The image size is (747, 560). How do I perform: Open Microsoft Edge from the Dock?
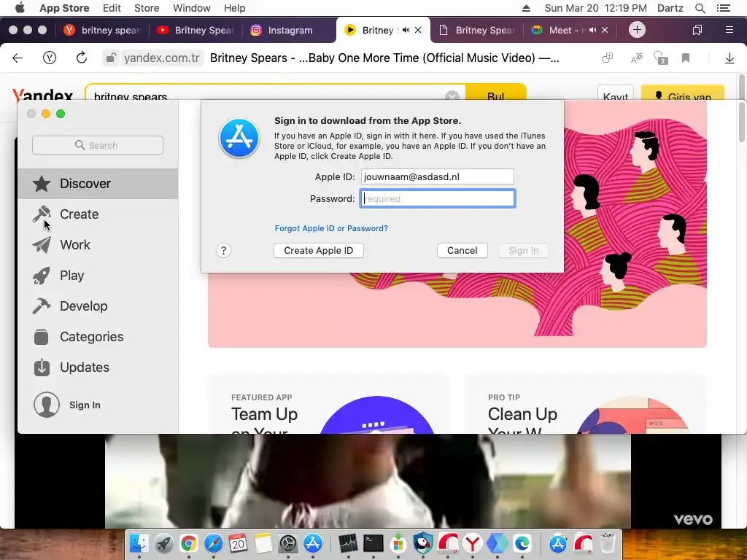pos(522,543)
